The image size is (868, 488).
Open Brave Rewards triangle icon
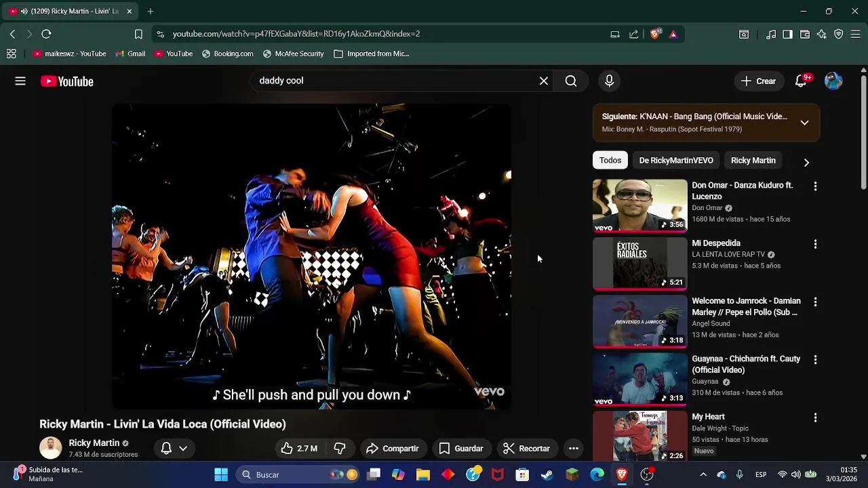point(673,34)
